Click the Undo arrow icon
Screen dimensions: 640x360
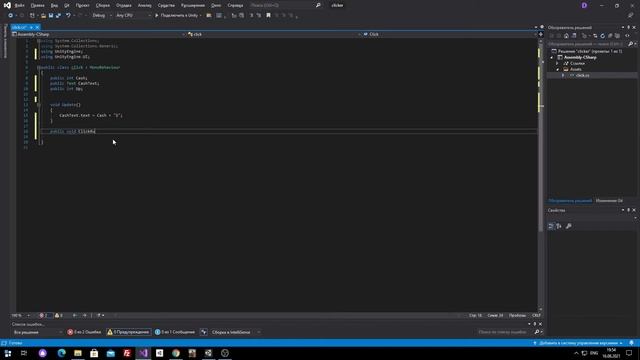[x=68, y=16]
